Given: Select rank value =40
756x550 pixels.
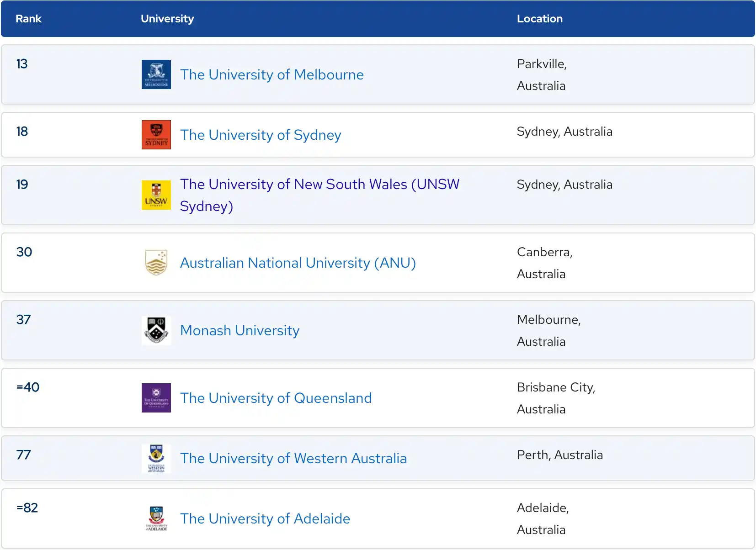Looking at the screenshot, I should click(x=28, y=387).
